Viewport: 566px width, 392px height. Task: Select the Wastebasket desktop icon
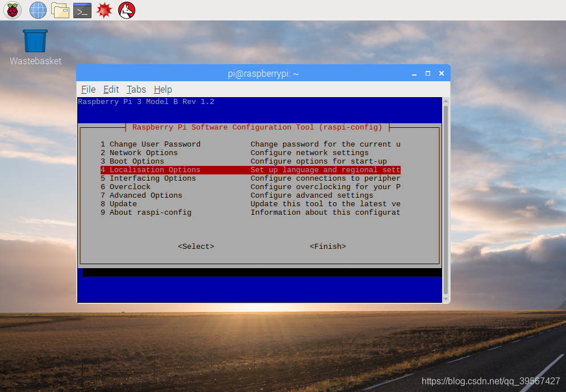coord(35,48)
